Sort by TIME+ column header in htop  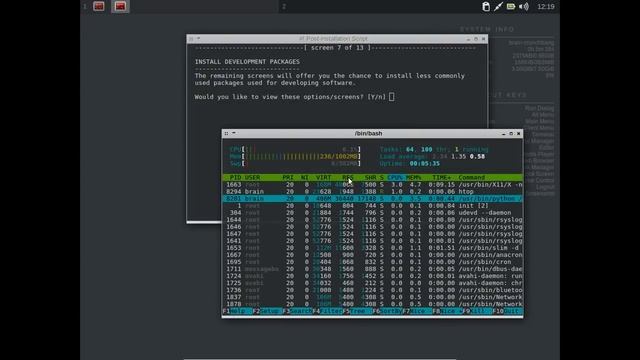442,178
